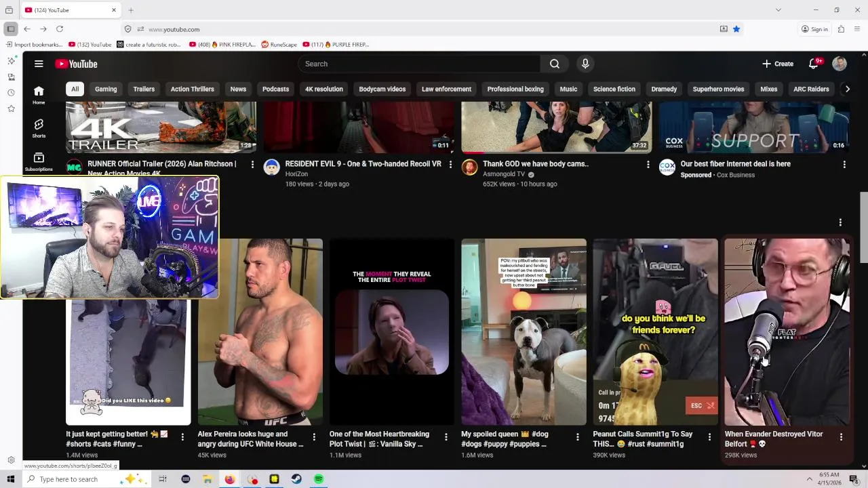Select the Podcasts filter chip
The width and height of the screenshot is (868, 488).
[x=276, y=89]
